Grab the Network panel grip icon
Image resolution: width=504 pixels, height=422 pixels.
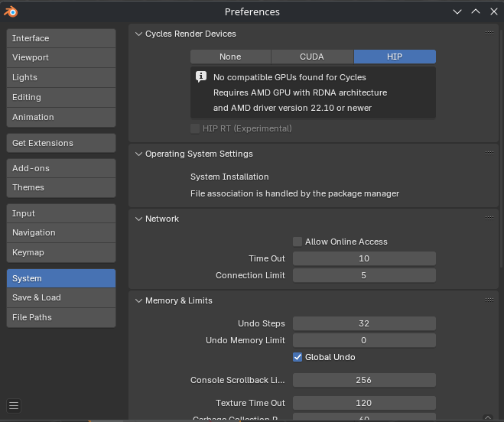coord(489,218)
